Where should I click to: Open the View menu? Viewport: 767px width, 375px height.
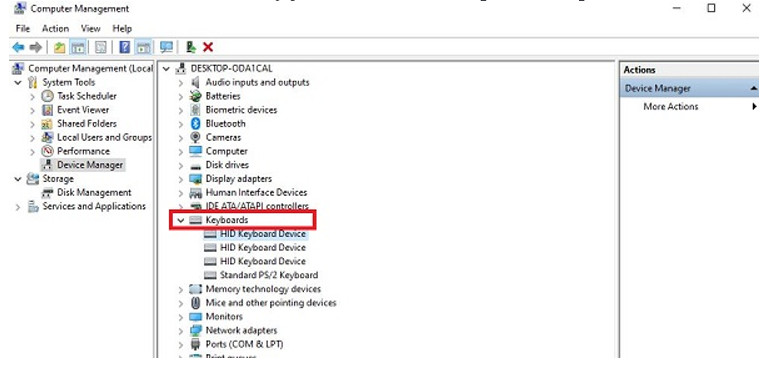[90, 28]
